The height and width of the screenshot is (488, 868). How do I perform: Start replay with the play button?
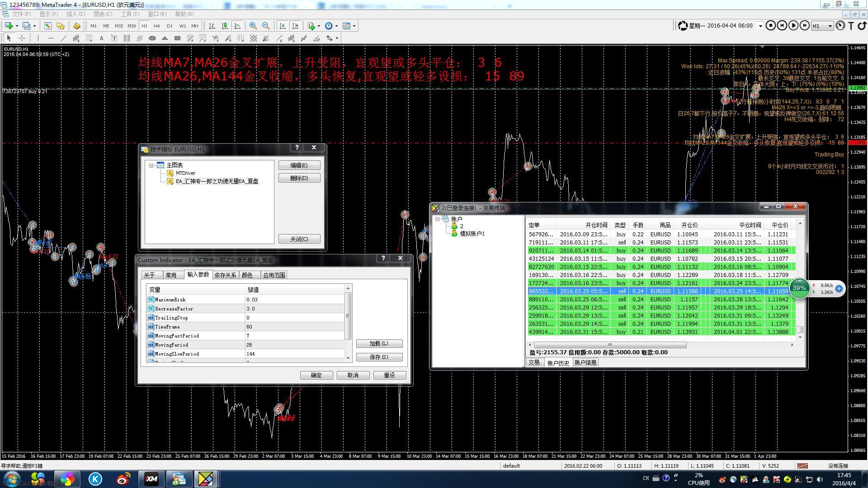(793, 26)
